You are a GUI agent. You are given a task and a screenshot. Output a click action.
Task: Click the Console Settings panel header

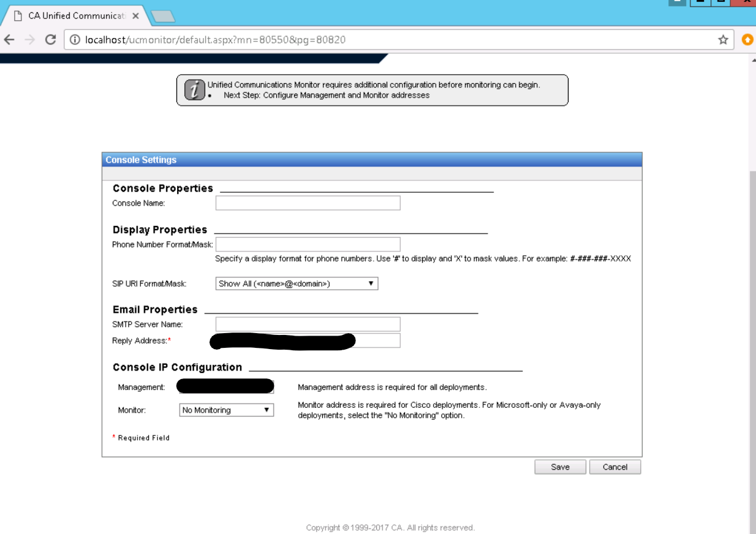coord(372,160)
